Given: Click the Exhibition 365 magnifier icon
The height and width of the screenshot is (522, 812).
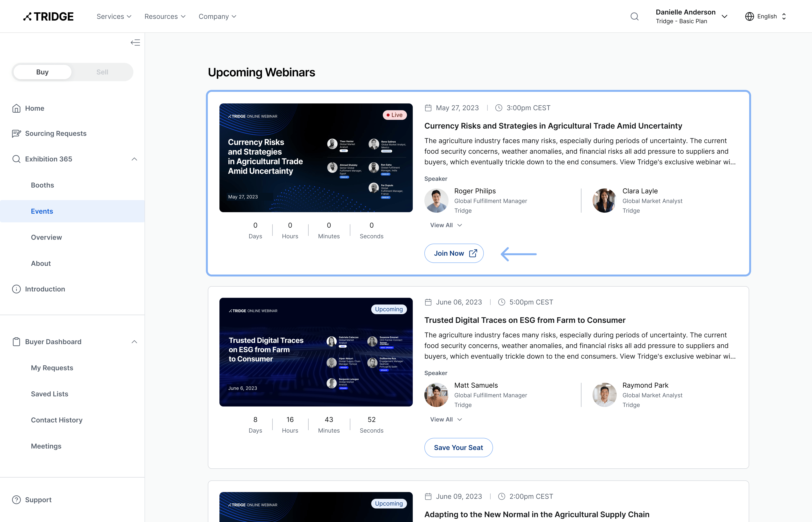Looking at the screenshot, I should (16, 159).
